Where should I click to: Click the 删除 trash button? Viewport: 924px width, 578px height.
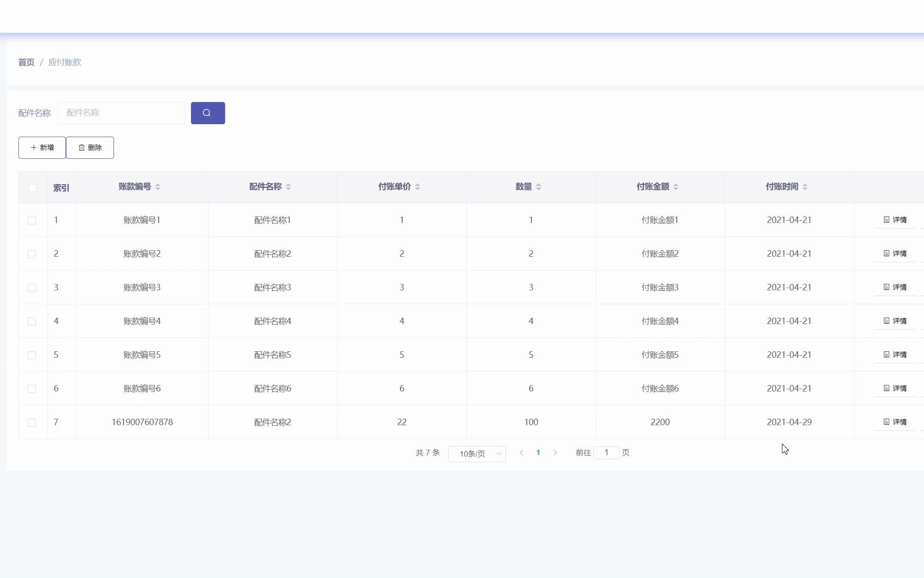click(x=90, y=148)
